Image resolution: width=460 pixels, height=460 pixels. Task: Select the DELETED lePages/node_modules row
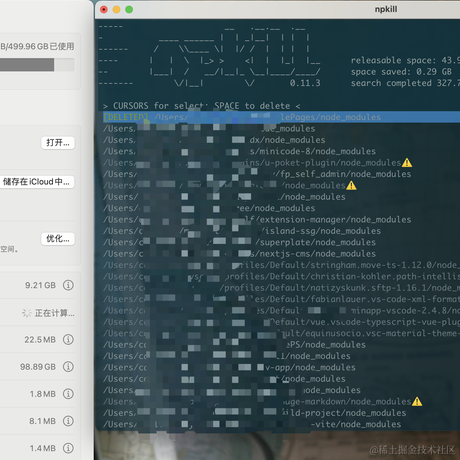click(x=281, y=117)
